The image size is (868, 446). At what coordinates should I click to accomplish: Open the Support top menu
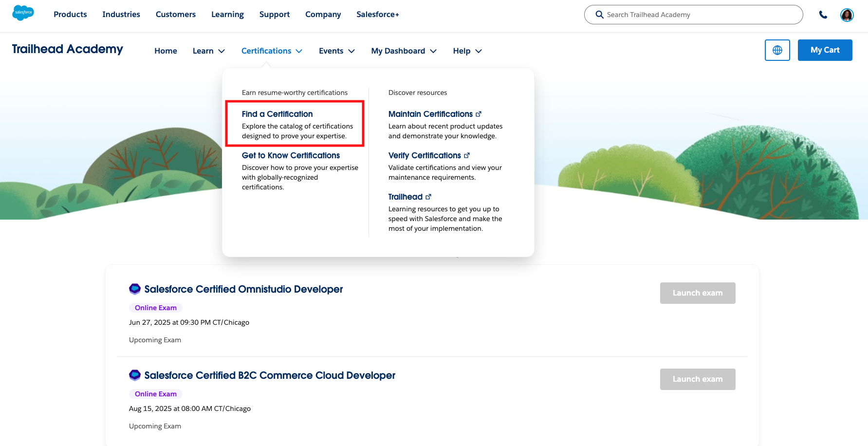(275, 15)
